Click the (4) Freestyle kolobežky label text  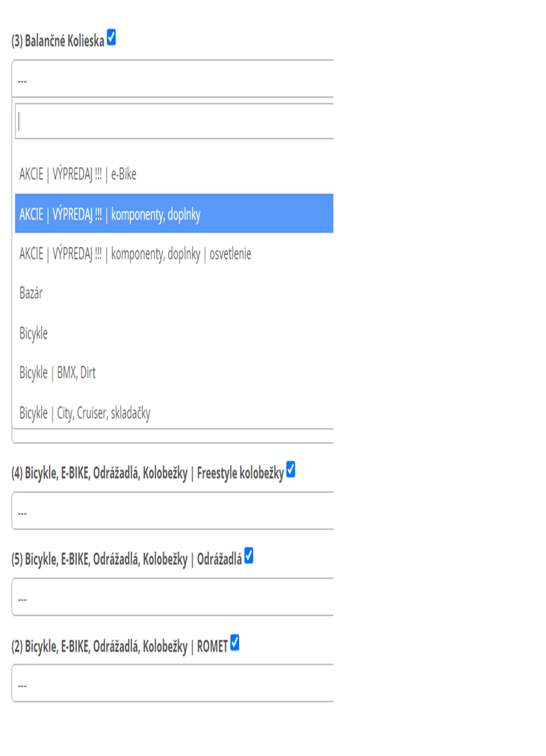coord(147,473)
